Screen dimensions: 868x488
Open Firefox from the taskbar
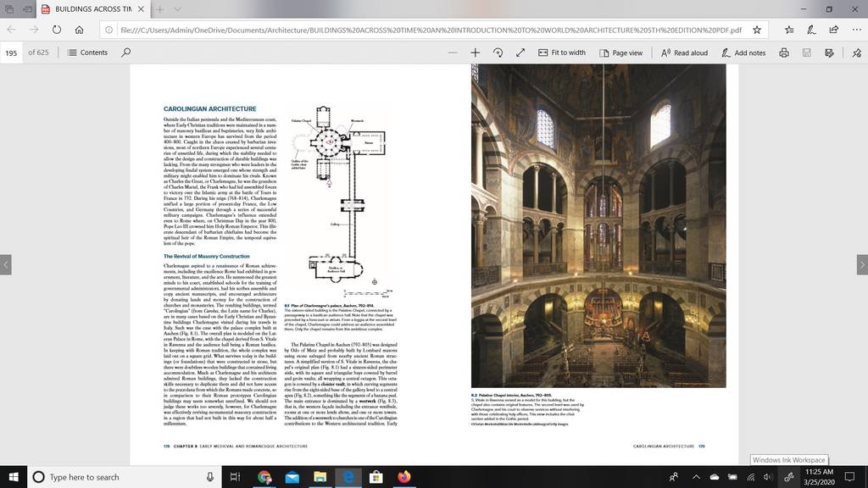pyautogui.click(x=404, y=477)
